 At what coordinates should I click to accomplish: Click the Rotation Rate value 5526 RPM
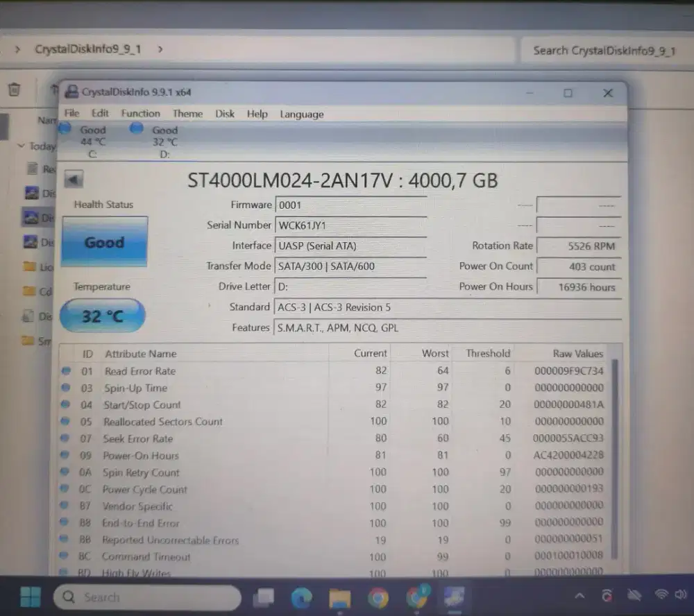579,246
